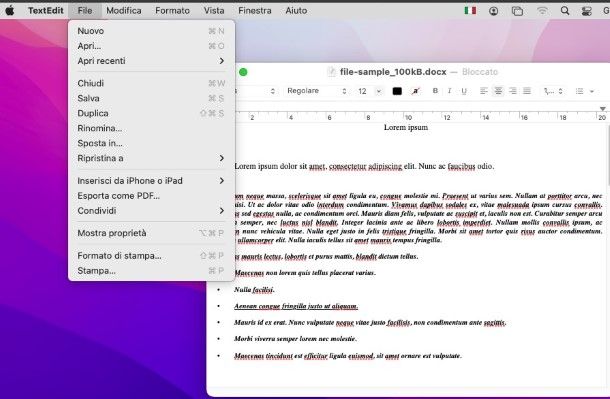Click the Lorem ipsum heading in the document

point(406,127)
